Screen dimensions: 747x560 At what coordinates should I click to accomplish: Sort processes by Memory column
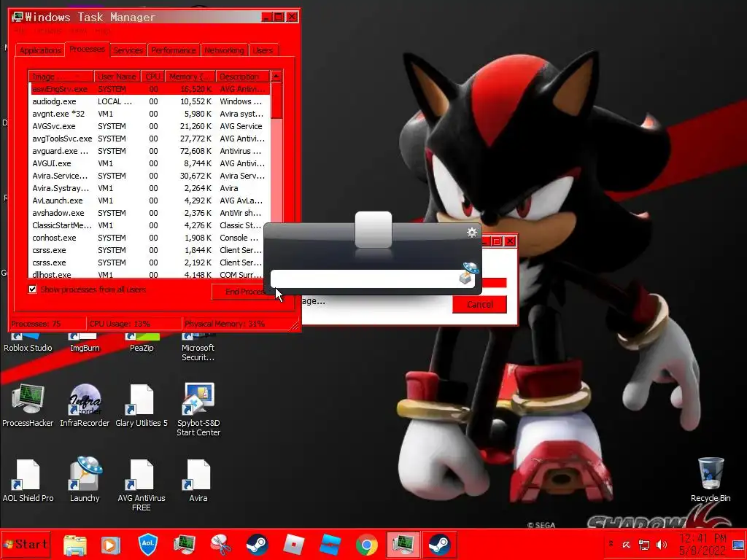point(190,77)
